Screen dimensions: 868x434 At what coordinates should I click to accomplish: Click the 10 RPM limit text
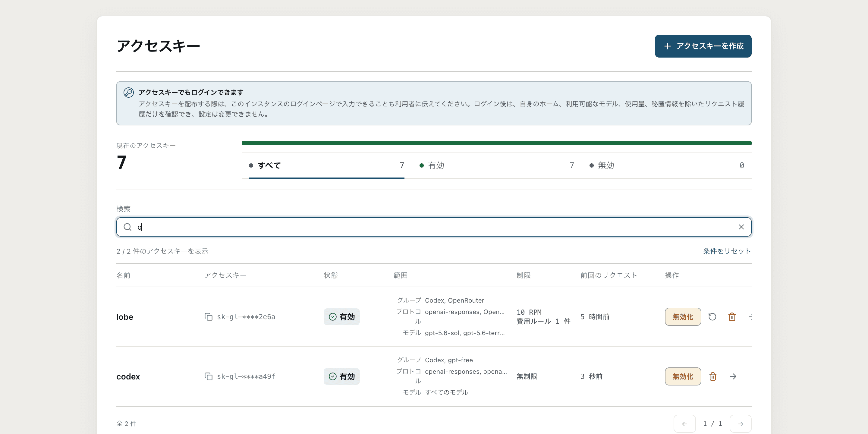[x=529, y=312]
